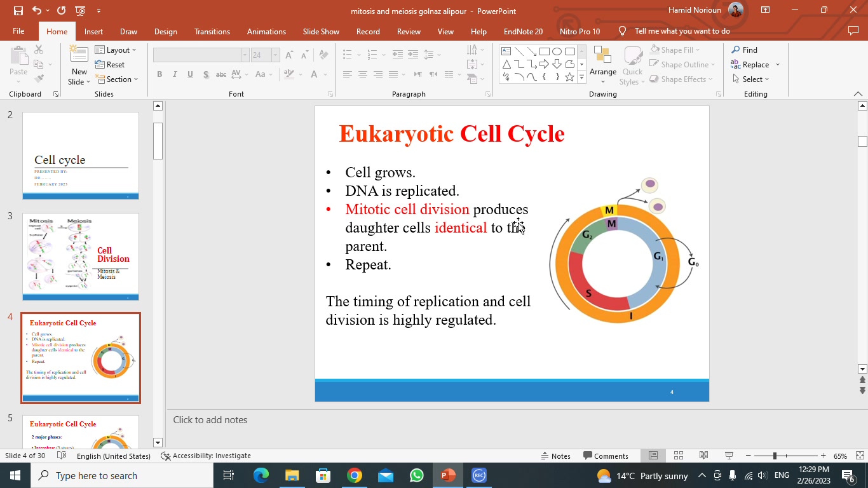Click text highlight color icon
Viewport: 868px width, 488px height.
pos(289,74)
